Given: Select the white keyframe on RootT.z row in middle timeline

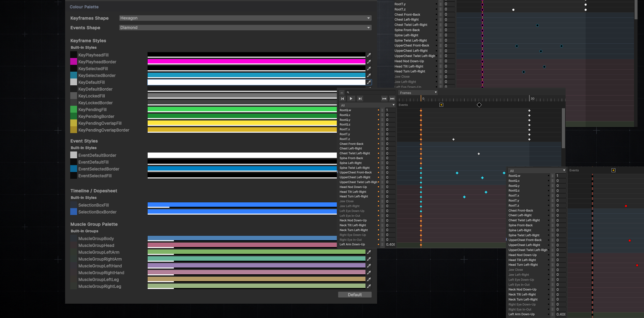Looking at the screenshot, I should [453, 139].
